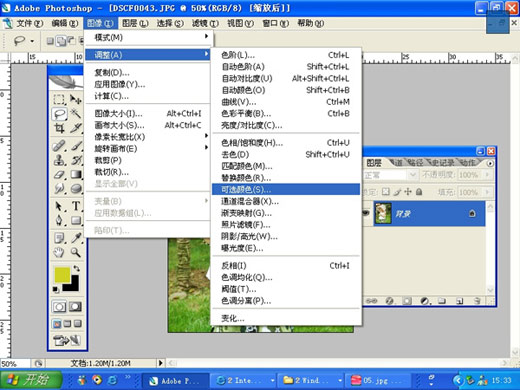Open 05.jpg taskbar button
The width and height of the screenshot is (520, 390).
[x=378, y=381]
